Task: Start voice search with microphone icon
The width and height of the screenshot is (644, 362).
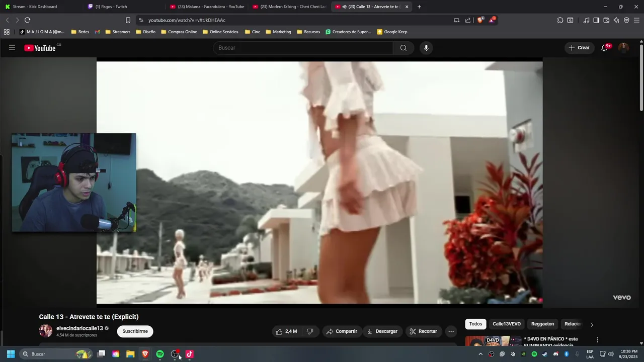Action: coord(426,48)
